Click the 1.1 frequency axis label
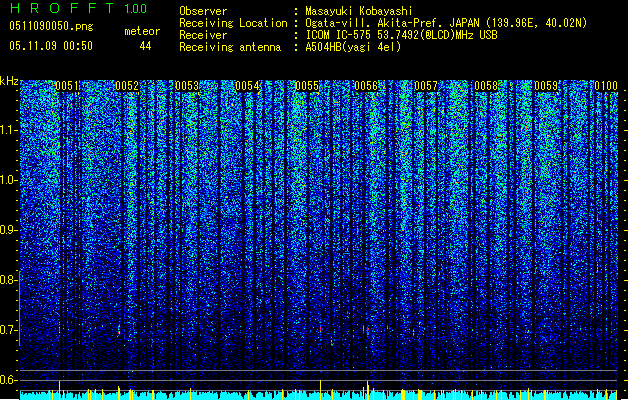 click(x=9, y=130)
